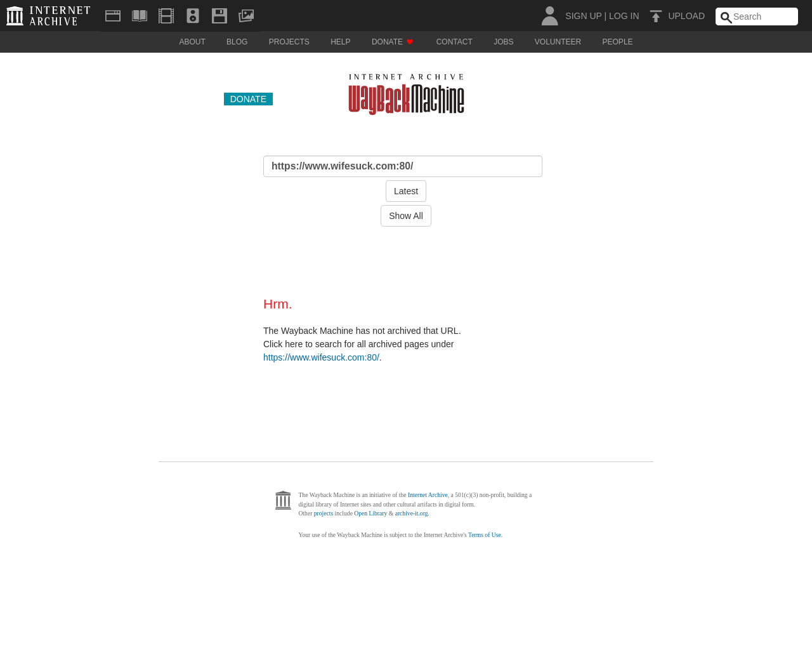Open the Terms of Use link
The width and height of the screenshot is (812, 650).
tap(485, 535)
